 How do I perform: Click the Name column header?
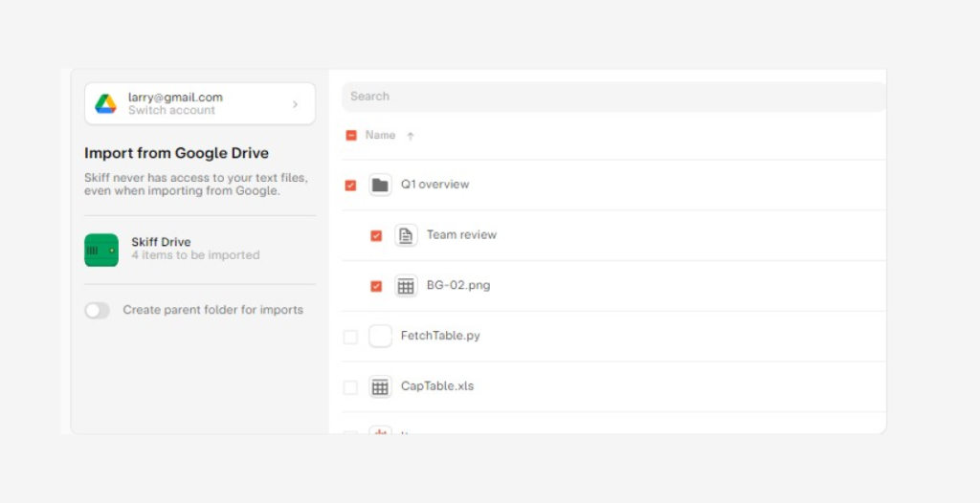click(380, 135)
